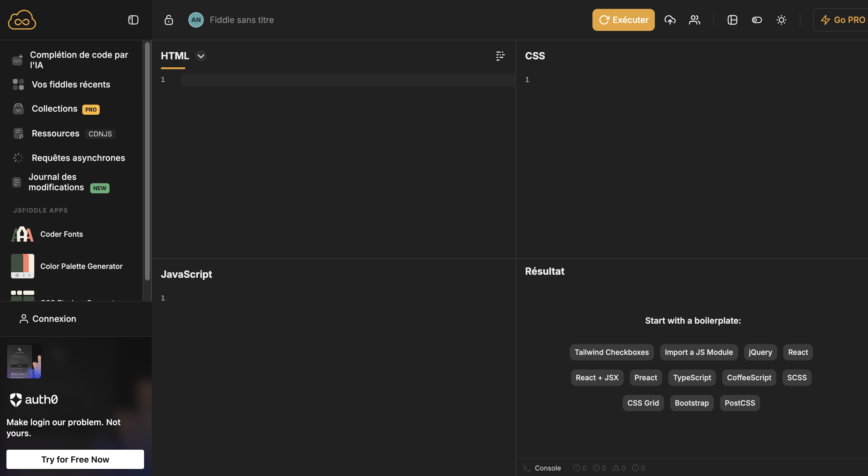This screenshot has width=868, height=476.
Task: Click the JSFiddle cloud logo
Action: [x=22, y=20]
